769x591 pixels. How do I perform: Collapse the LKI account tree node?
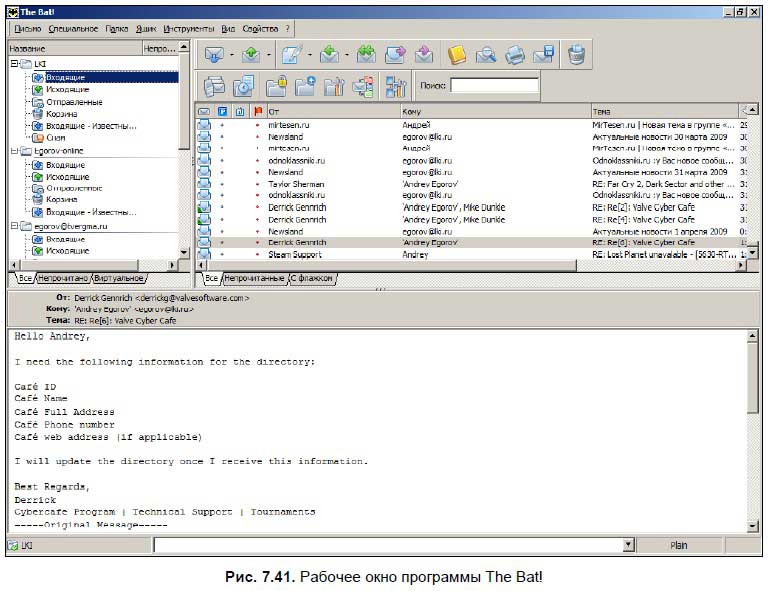click(14, 63)
